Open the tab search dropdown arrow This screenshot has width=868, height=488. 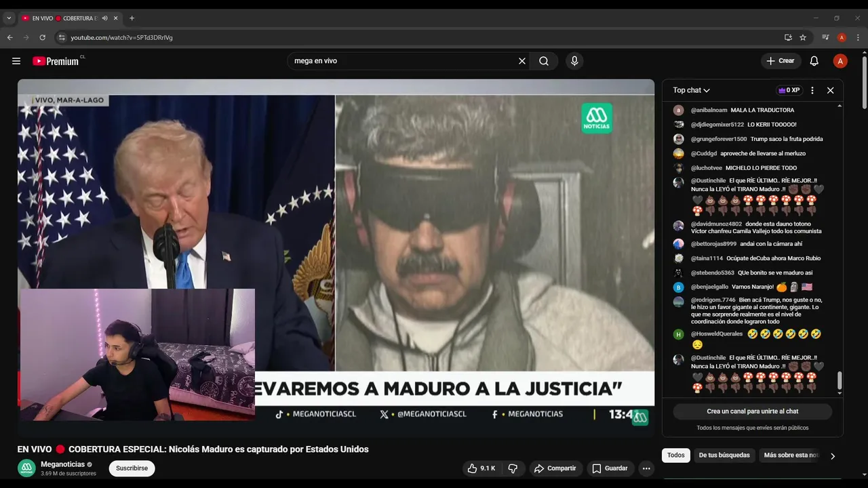pyautogui.click(x=9, y=18)
